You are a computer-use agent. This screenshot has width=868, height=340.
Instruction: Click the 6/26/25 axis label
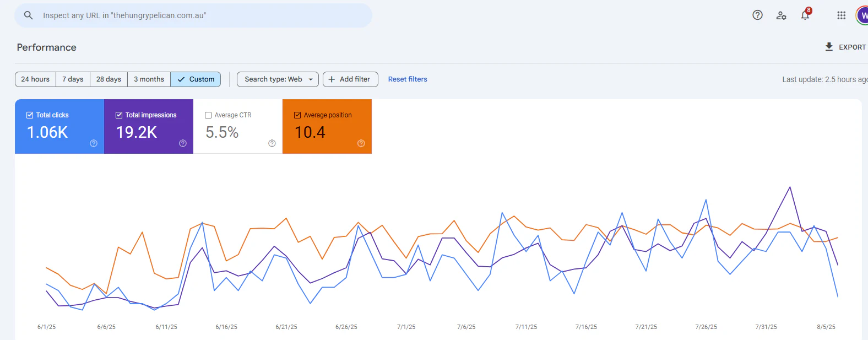coord(346,327)
